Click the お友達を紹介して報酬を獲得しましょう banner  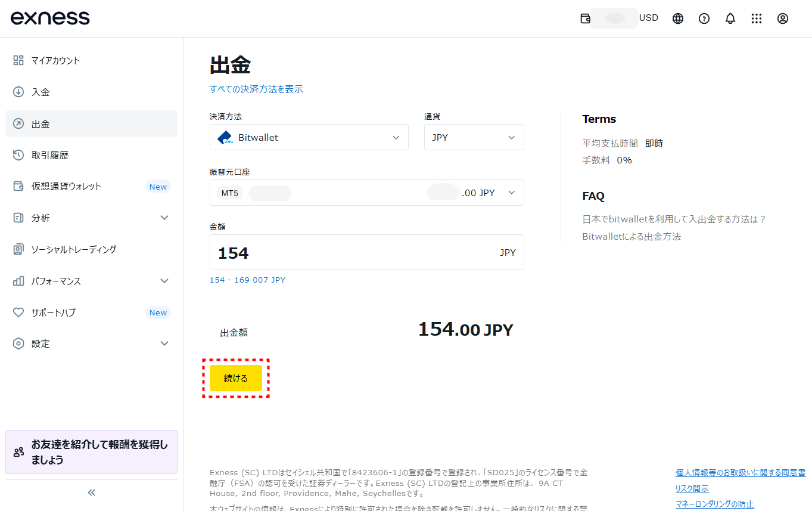(x=91, y=452)
